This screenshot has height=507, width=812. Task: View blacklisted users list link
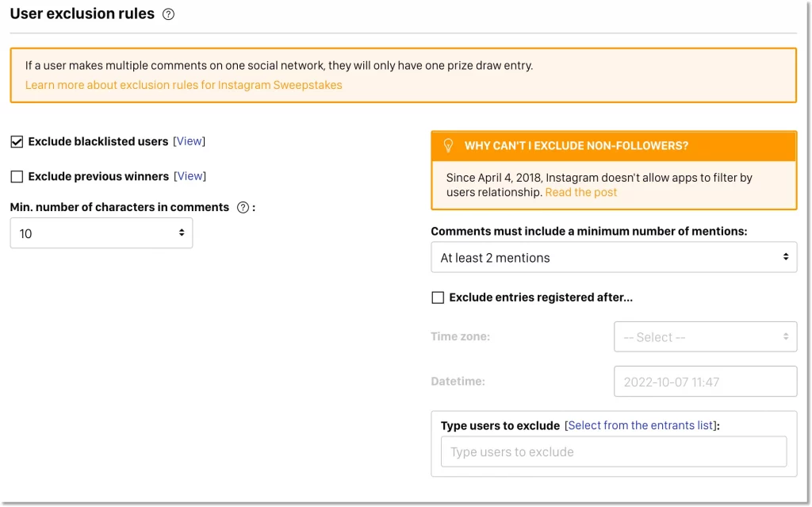189,141
